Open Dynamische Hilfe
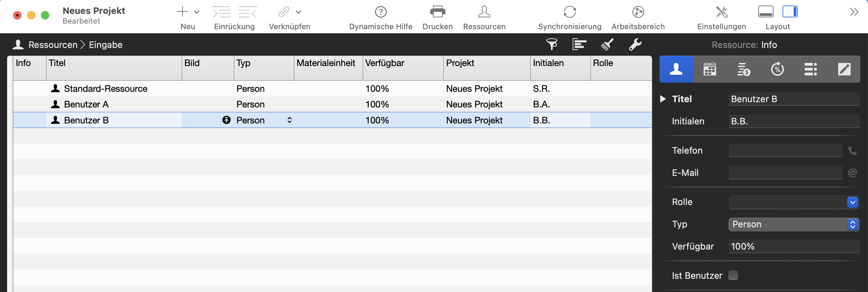 point(381,12)
